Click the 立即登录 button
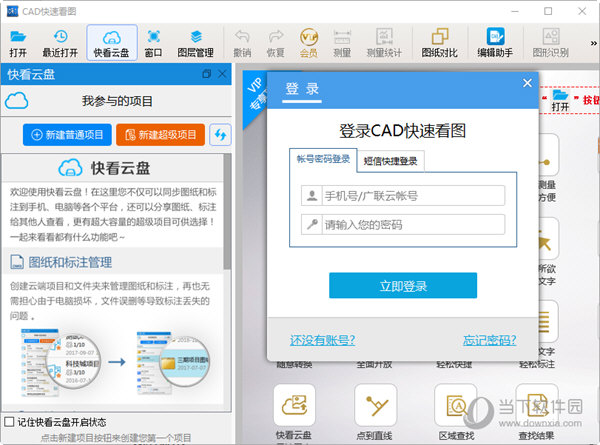 coord(403,285)
